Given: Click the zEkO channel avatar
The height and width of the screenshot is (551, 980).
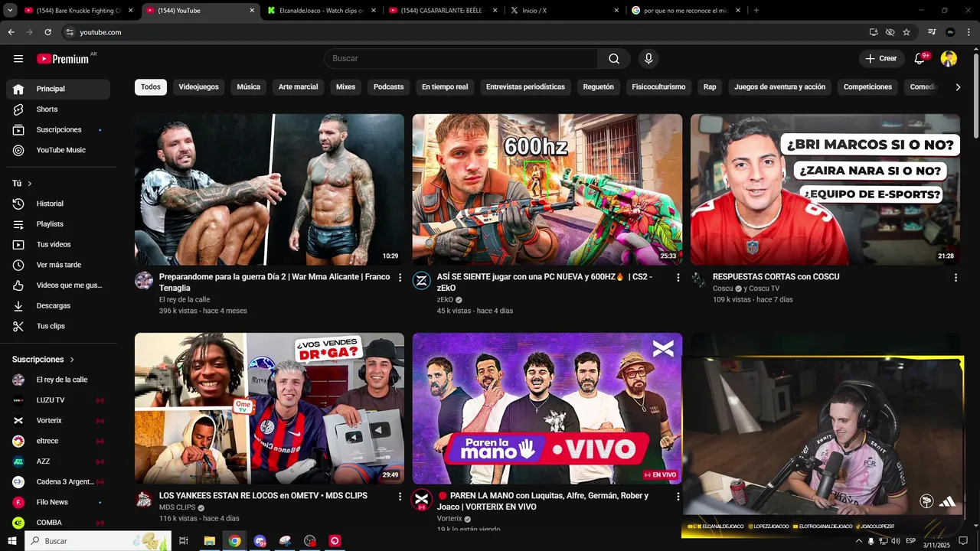Looking at the screenshot, I should pos(422,280).
